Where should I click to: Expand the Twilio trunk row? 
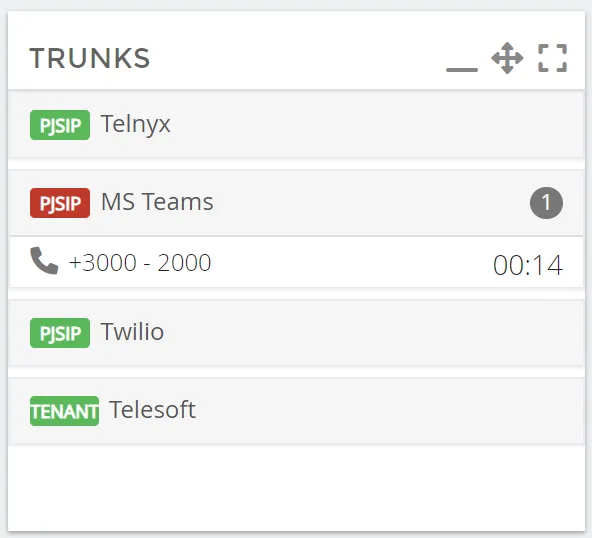pyautogui.click(x=296, y=333)
